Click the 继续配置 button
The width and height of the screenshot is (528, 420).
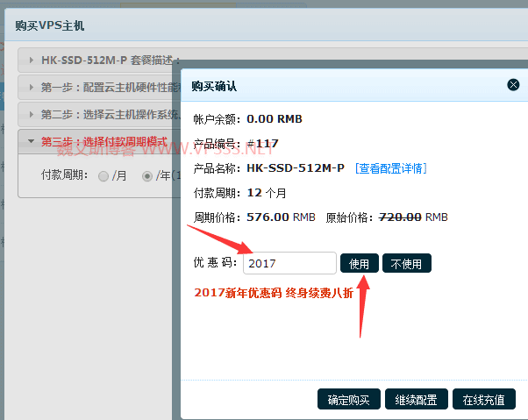(x=416, y=400)
